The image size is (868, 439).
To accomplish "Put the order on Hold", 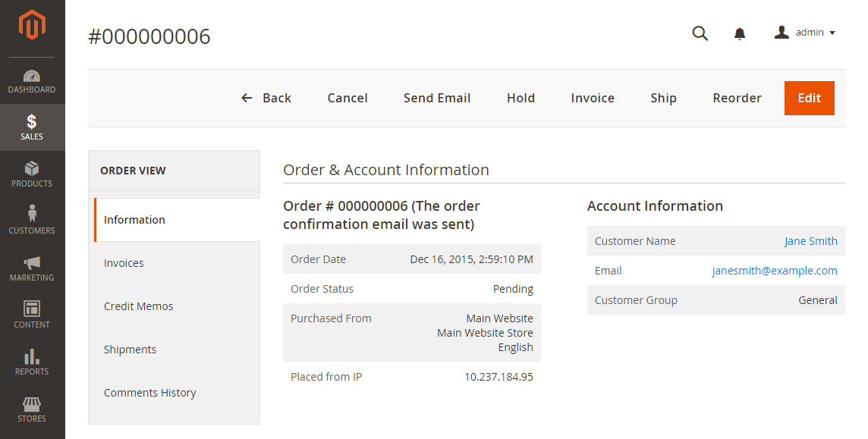I will click(521, 98).
